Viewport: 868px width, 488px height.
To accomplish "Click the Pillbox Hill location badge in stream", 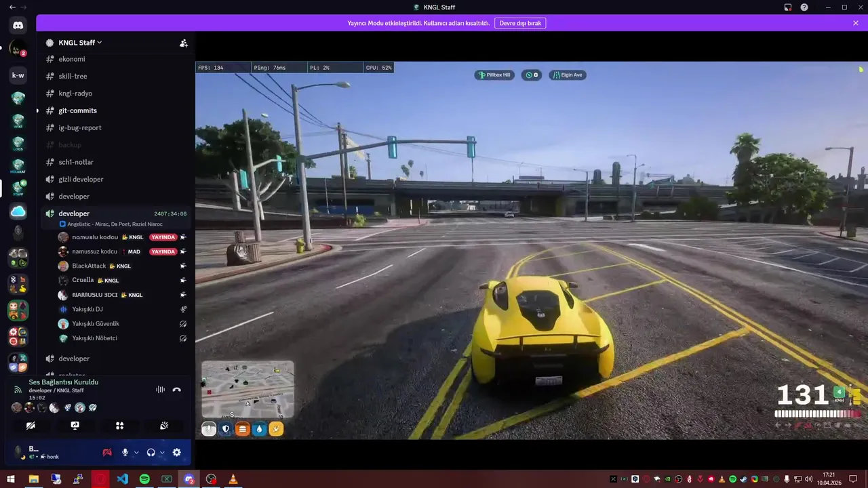I will point(494,75).
